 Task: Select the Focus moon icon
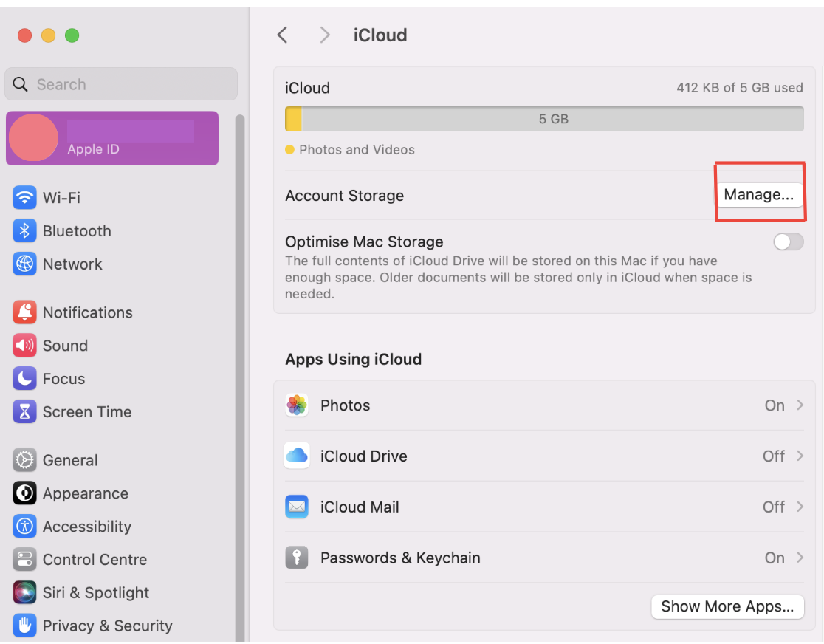[x=24, y=379]
